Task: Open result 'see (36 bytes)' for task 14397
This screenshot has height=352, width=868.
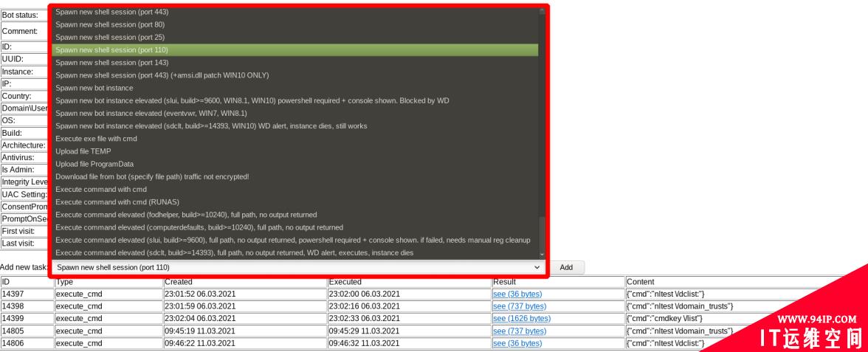Action: pos(517,294)
